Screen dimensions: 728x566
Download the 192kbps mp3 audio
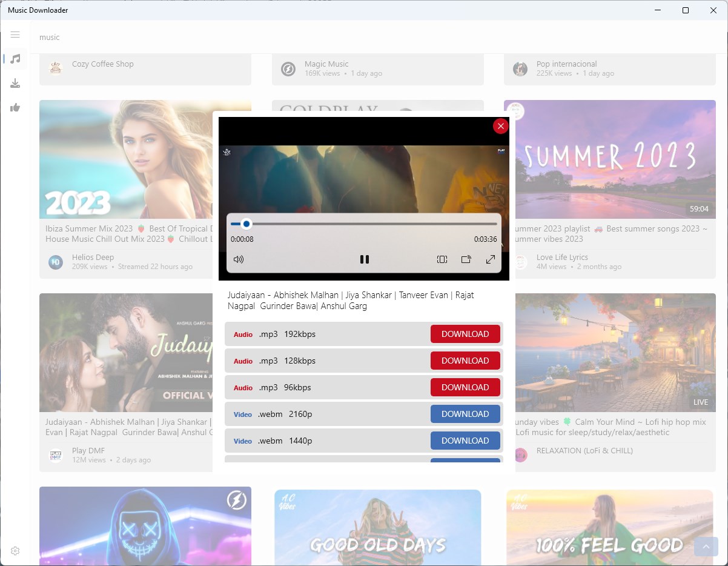coord(465,334)
